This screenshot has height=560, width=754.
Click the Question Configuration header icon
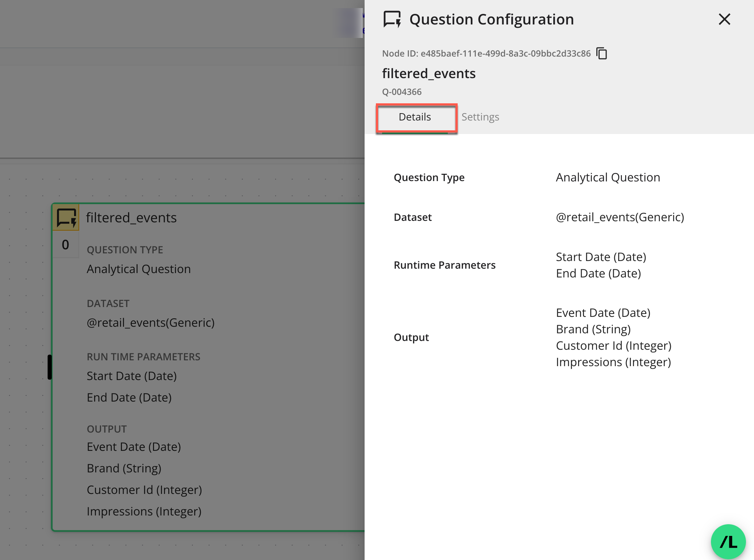click(392, 19)
